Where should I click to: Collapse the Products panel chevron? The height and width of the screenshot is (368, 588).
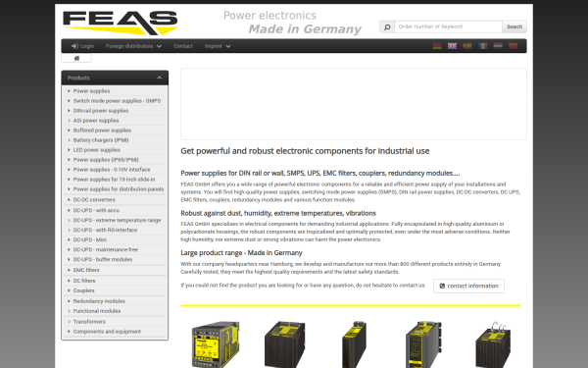160,78
